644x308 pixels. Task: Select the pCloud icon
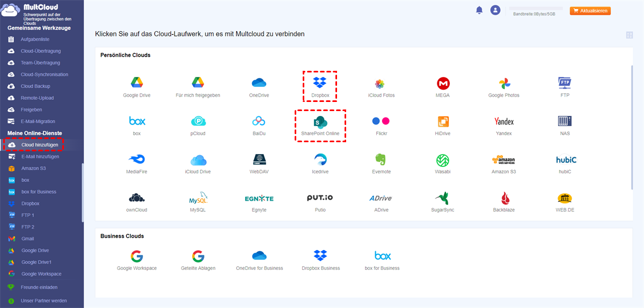coord(198,121)
